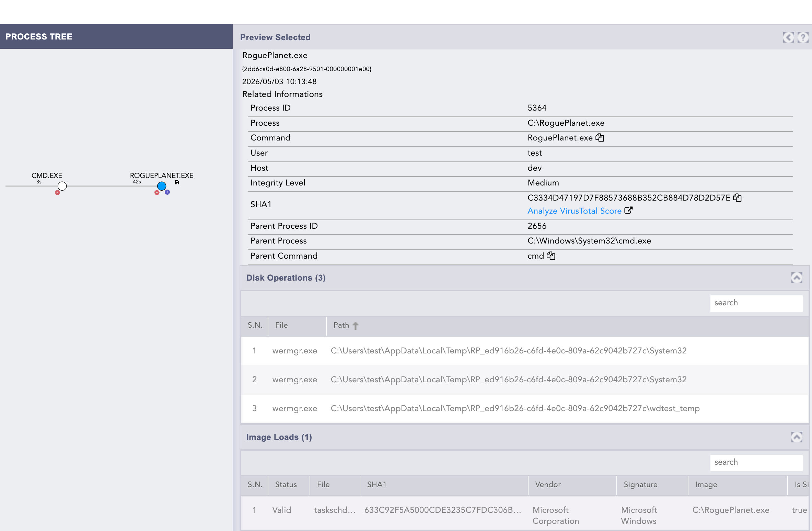The height and width of the screenshot is (531, 812).
Task: Click the Image Loads search field
Action: pos(756,462)
